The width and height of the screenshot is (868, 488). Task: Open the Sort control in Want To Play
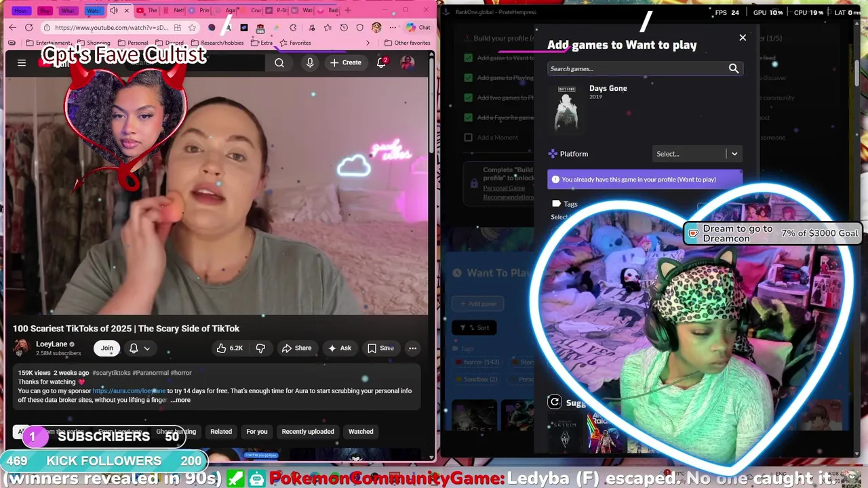[474, 327]
